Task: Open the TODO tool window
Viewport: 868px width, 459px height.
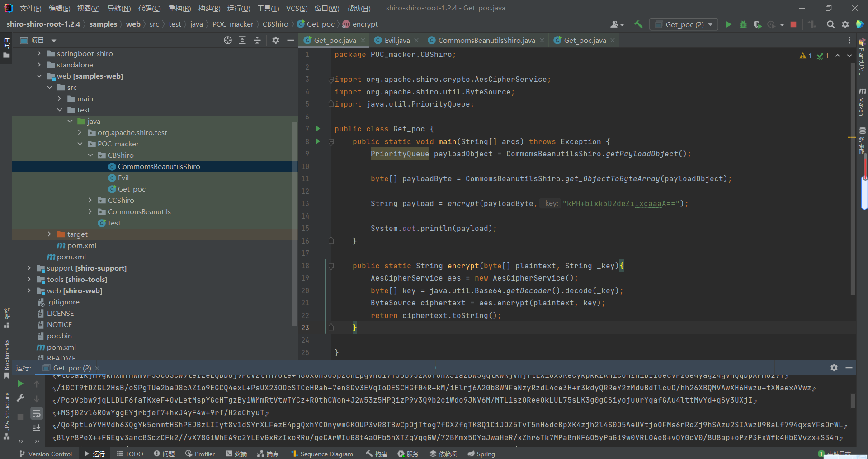Action: 130,454
